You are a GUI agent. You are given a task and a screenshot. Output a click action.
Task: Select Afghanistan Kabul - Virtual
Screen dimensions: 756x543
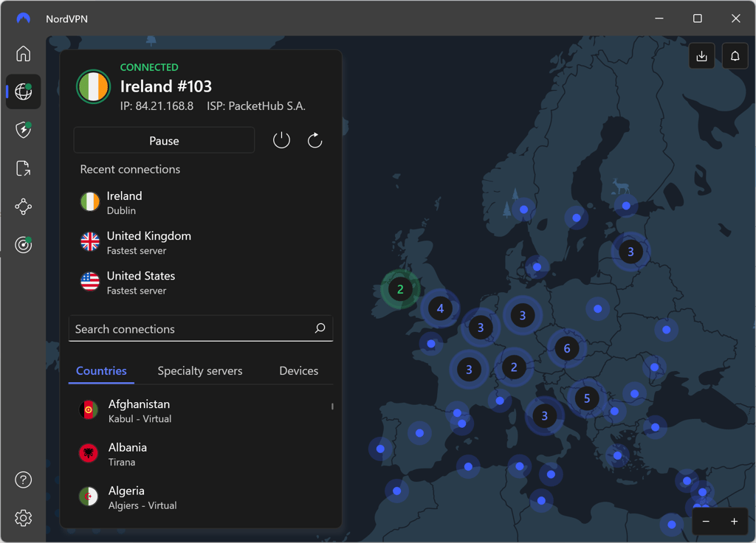click(201, 410)
